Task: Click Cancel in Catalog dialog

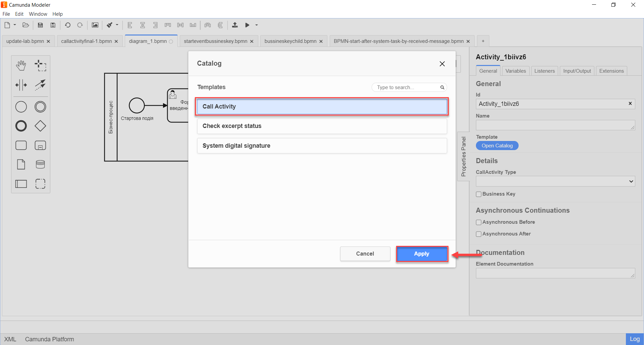Action: (x=365, y=254)
